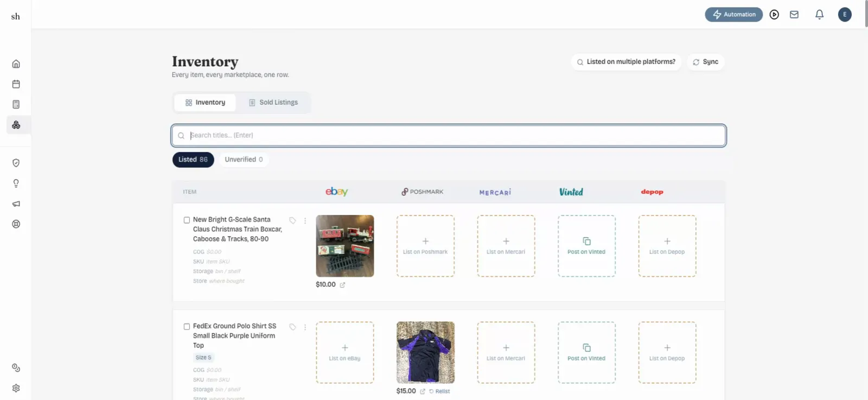Edit COG value on FedEx Polo row

214,370
